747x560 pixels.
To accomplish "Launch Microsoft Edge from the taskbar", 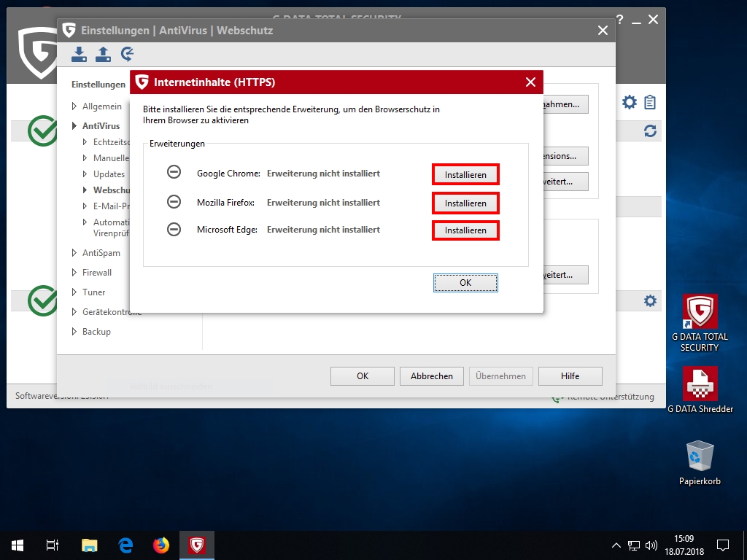I will click(x=125, y=545).
